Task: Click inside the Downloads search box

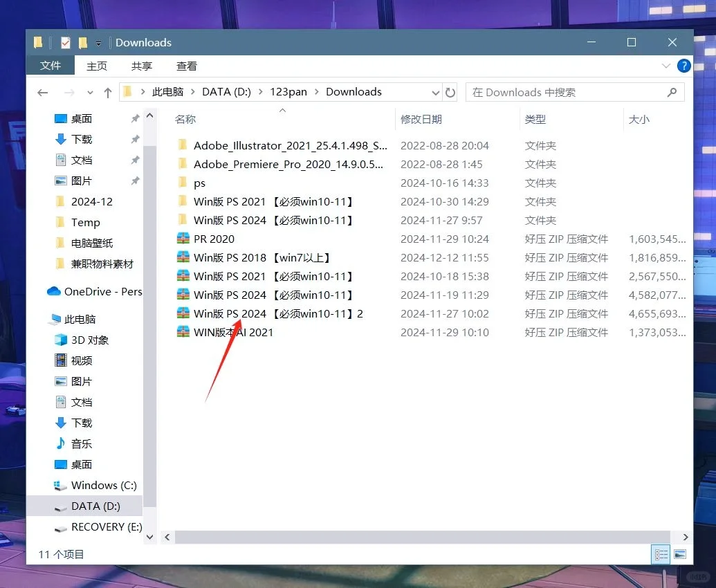Action: [567, 92]
